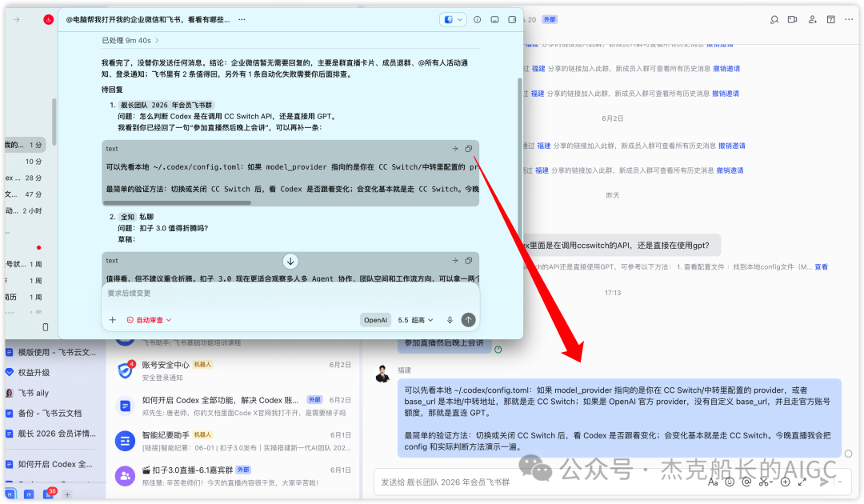This screenshot has height=504, width=864.
Task: Click the jump-to-bottom arrow button in Codex
Action: tap(290, 261)
